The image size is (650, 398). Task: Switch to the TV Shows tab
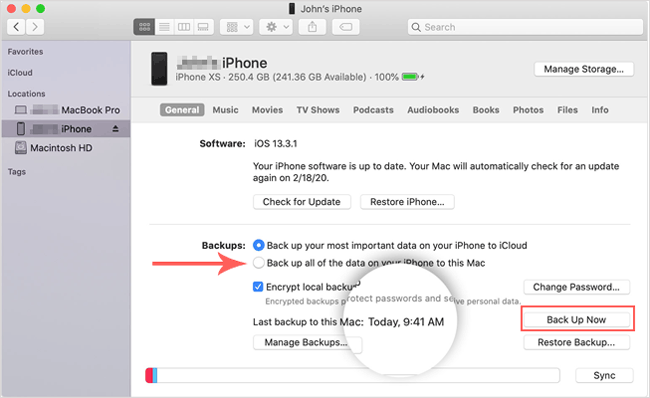click(318, 110)
